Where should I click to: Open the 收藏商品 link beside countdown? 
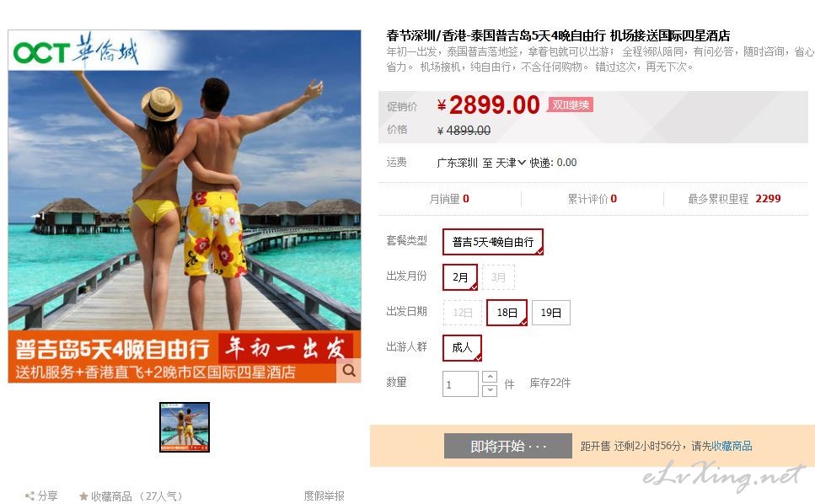732,446
